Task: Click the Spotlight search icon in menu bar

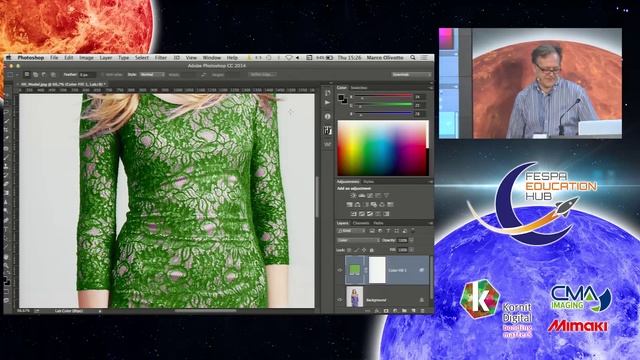Action: (413, 58)
